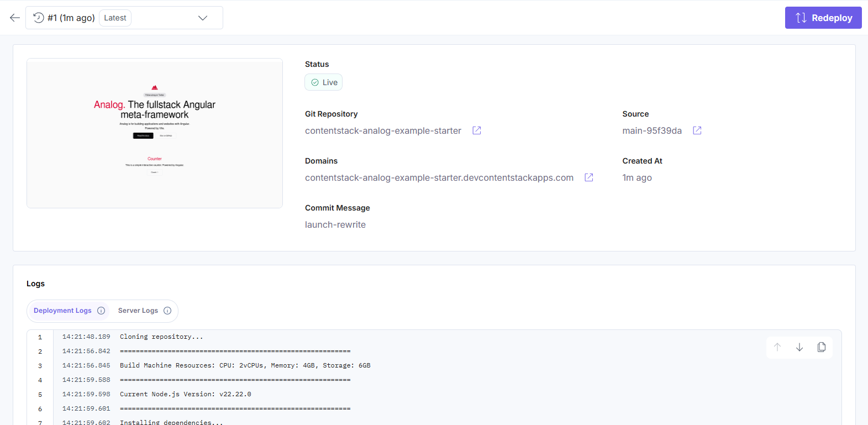This screenshot has width=868, height=425.
Task: Click the back arrow icon
Action: 15,18
